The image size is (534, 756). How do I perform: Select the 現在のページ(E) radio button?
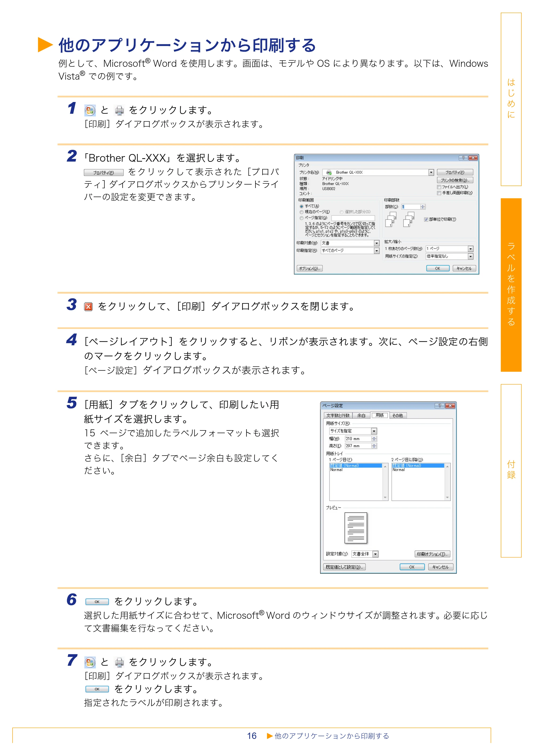click(301, 212)
